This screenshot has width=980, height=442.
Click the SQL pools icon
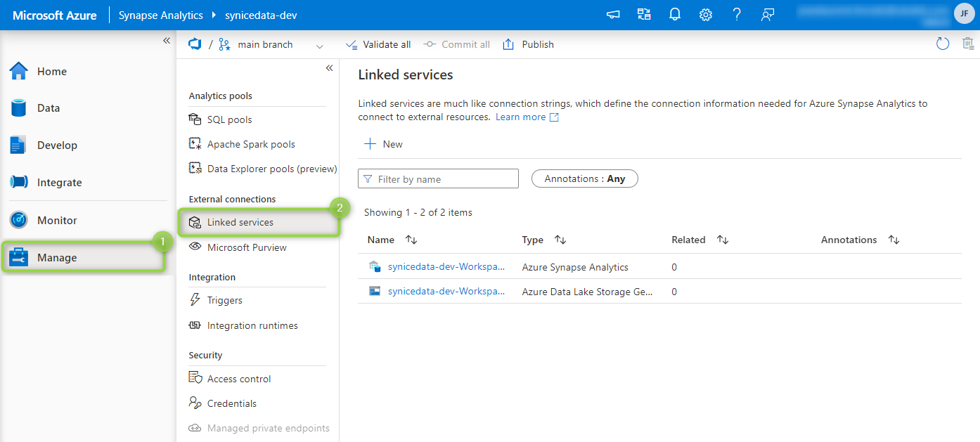pyautogui.click(x=195, y=119)
